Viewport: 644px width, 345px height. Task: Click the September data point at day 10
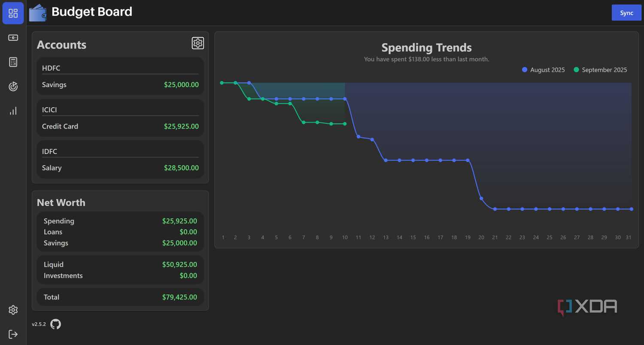coord(345,124)
